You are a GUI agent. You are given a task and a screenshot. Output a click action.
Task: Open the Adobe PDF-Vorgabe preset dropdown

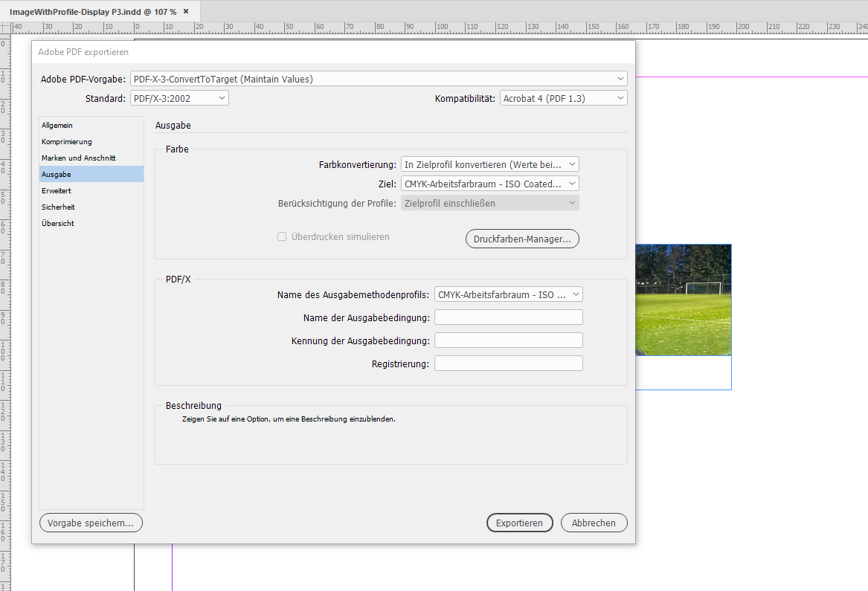click(377, 78)
